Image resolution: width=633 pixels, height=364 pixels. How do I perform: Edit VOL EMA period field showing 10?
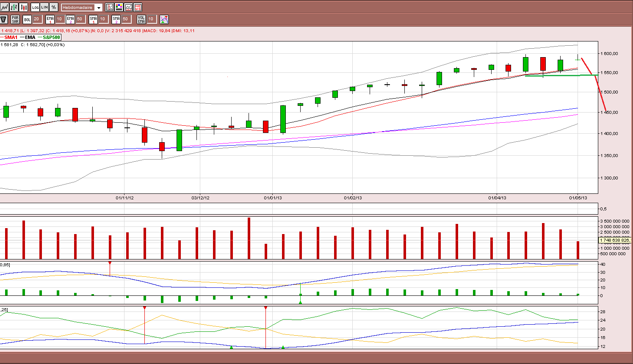pyautogui.click(x=151, y=19)
